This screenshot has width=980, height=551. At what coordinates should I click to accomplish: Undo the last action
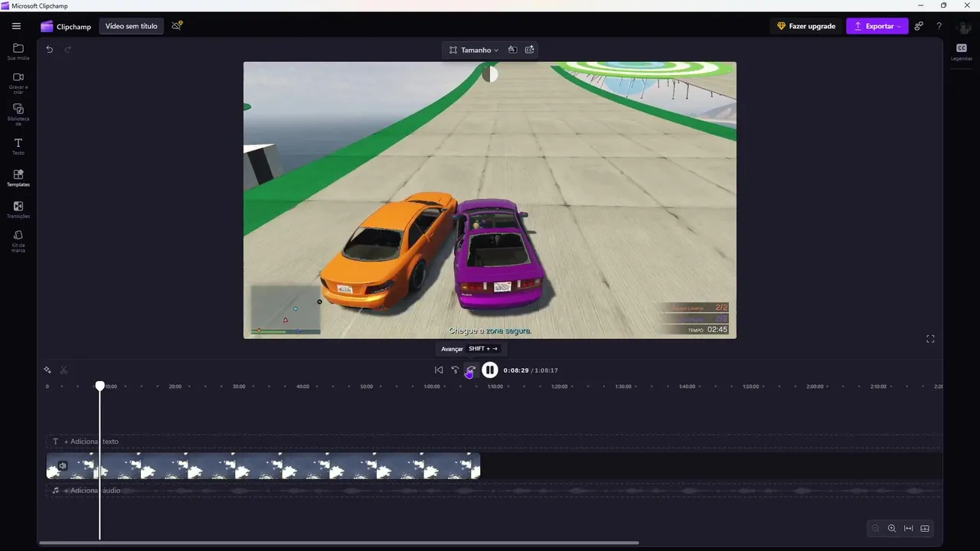pyautogui.click(x=50, y=49)
